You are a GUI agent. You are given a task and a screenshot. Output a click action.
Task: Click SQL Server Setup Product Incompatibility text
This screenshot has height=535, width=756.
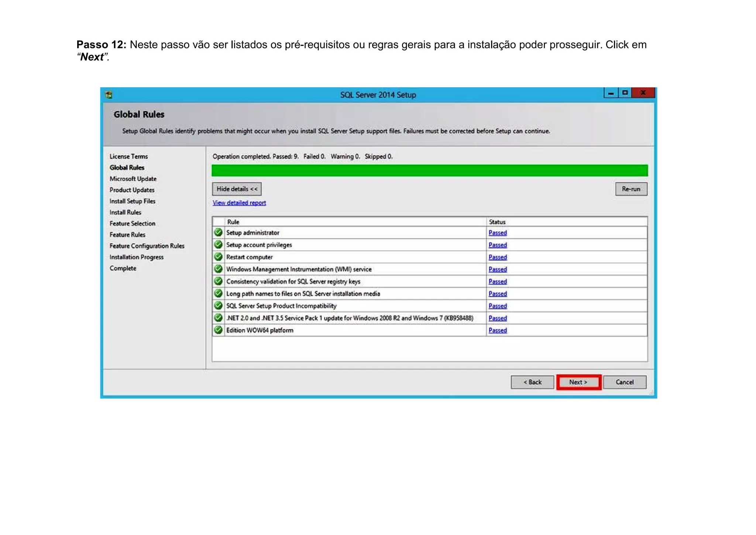[x=281, y=306]
